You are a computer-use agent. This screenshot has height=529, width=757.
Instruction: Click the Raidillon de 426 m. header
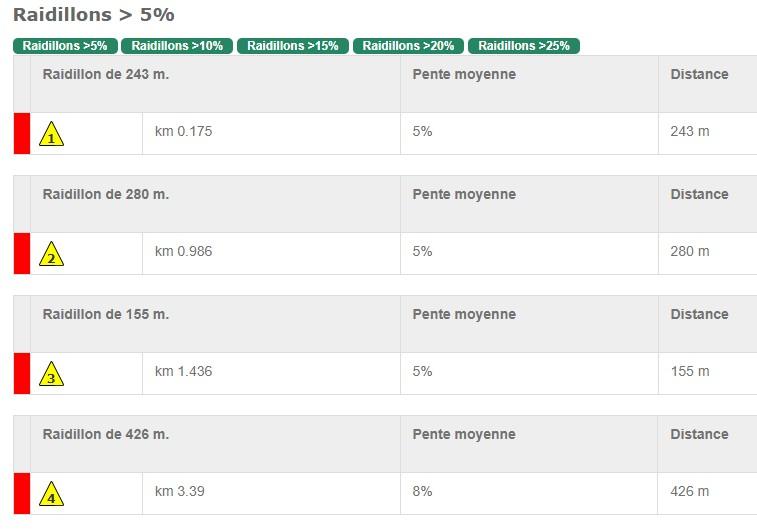106,435
